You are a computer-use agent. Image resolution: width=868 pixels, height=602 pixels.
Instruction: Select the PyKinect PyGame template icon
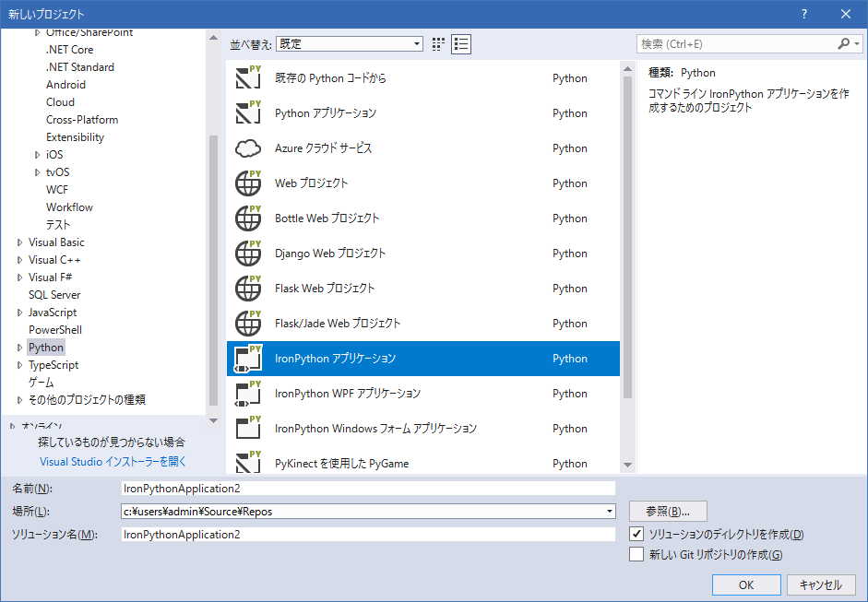[248, 463]
